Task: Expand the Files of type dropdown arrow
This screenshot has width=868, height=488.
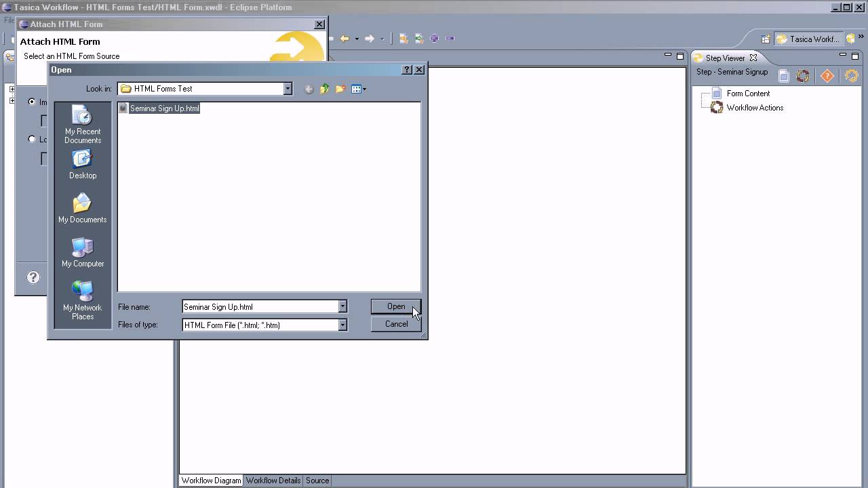Action: click(x=342, y=325)
